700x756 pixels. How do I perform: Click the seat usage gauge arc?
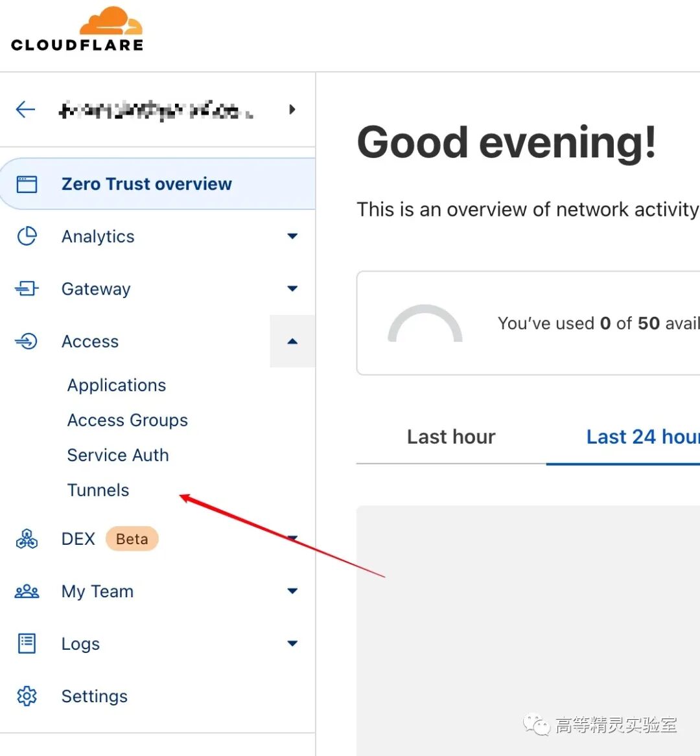coord(425,323)
